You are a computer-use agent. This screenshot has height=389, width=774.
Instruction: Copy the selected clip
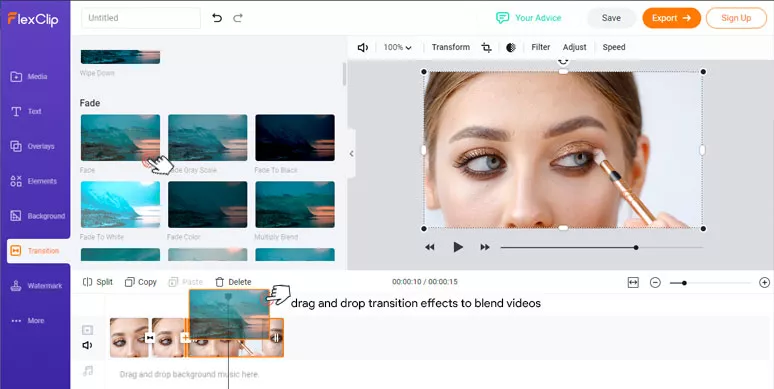(x=141, y=282)
